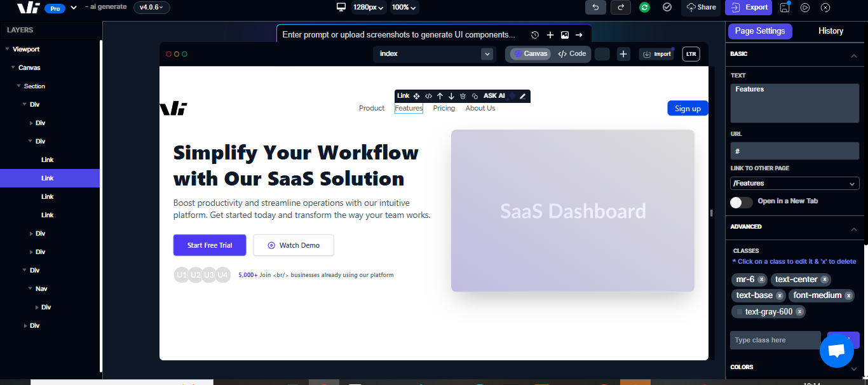868x385 pixels.
Task: Collapse the Basic section
Action: [853, 55]
